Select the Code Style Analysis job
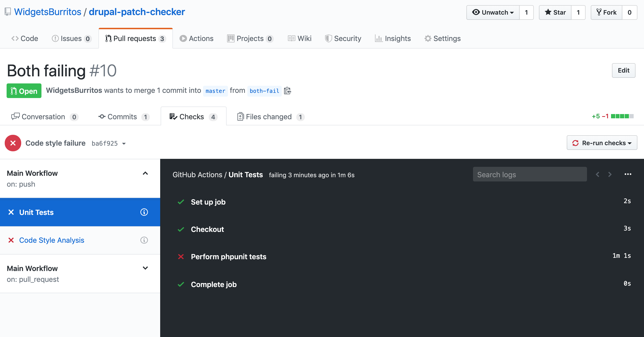 (x=80, y=240)
